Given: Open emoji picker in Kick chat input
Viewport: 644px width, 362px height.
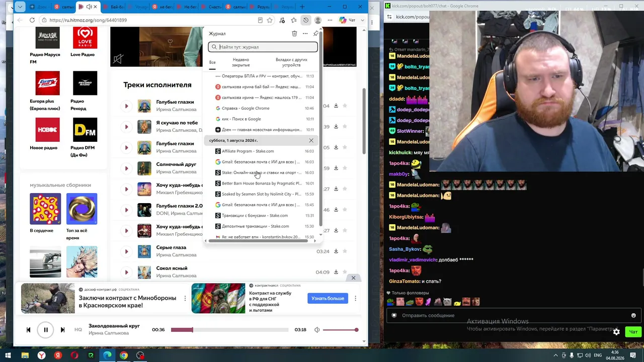Looking at the screenshot, I should pos(633,316).
